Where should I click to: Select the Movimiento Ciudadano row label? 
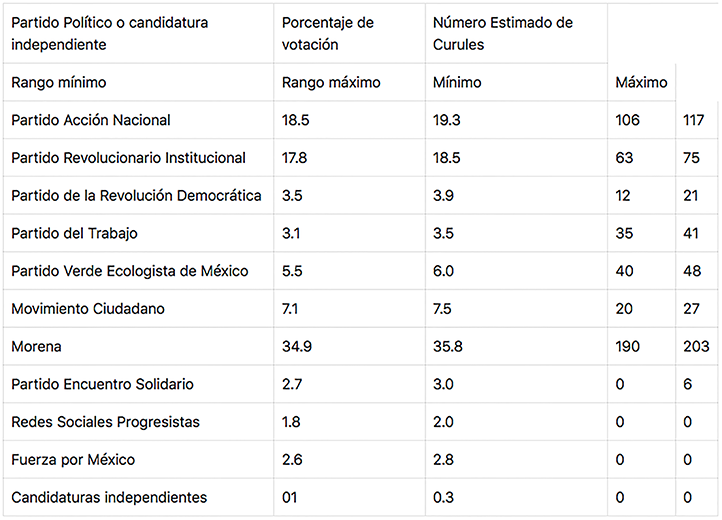click(x=88, y=309)
